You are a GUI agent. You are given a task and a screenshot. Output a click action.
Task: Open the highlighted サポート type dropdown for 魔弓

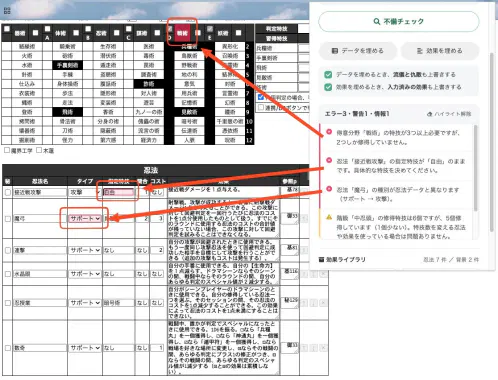pyautogui.click(x=85, y=219)
